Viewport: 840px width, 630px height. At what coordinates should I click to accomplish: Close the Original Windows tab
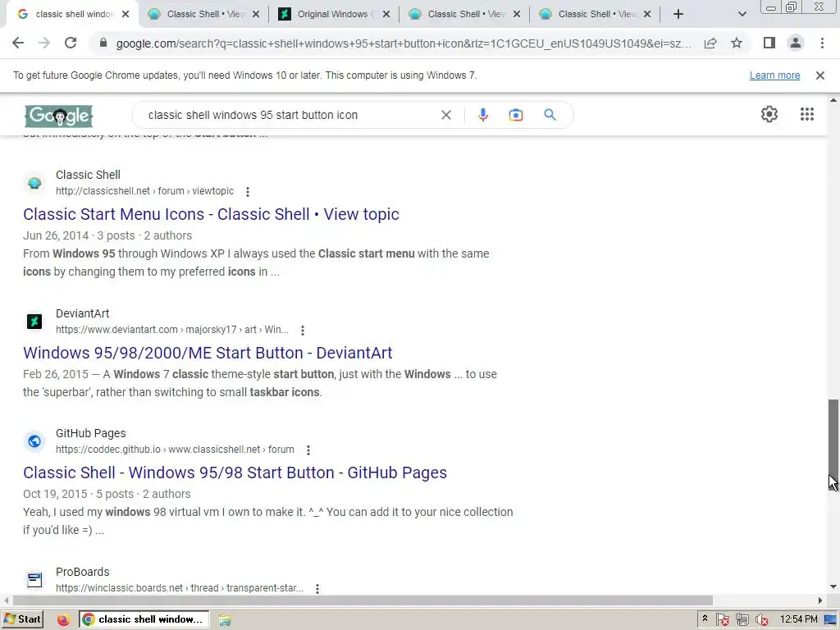[x=386, y=15]
